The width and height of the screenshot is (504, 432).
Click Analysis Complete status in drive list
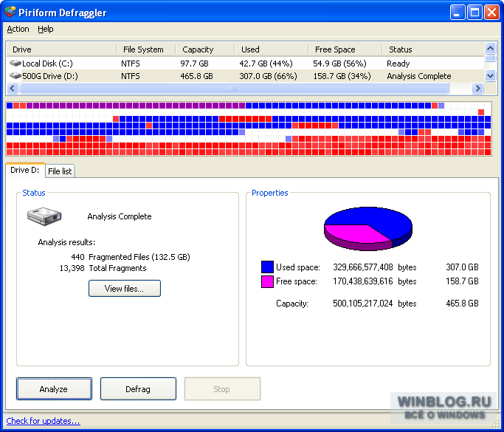tap(419, 76)
